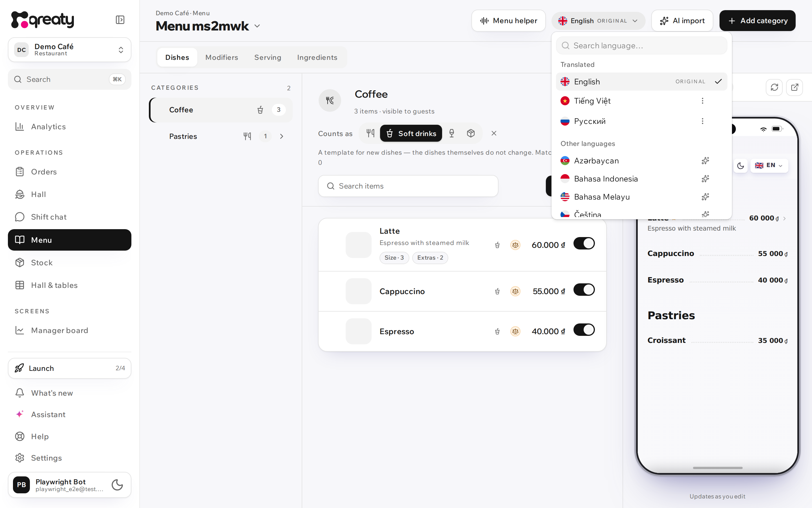Disable the Espresso availability toggle

coord(584,330)
